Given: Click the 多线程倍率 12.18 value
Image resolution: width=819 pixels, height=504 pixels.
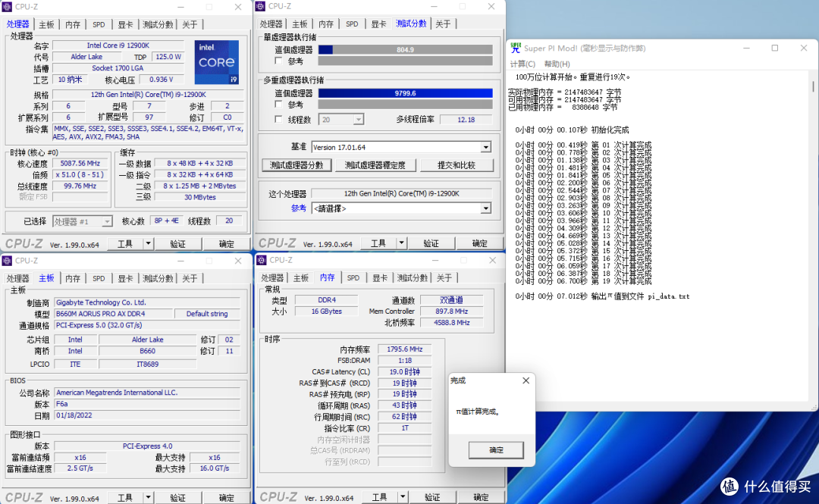Looking at the screenshot, I should 466,120.
